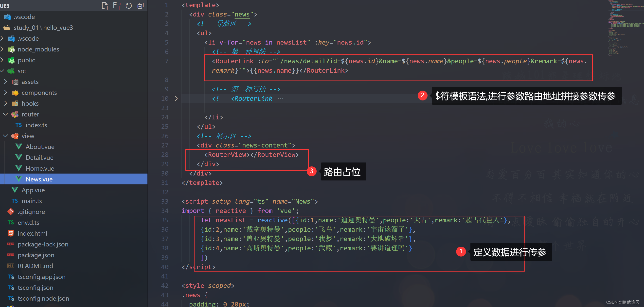The image size is (644, 307).
Task: Click the 'let newsList' declaration line
Action: coord(355,220)
